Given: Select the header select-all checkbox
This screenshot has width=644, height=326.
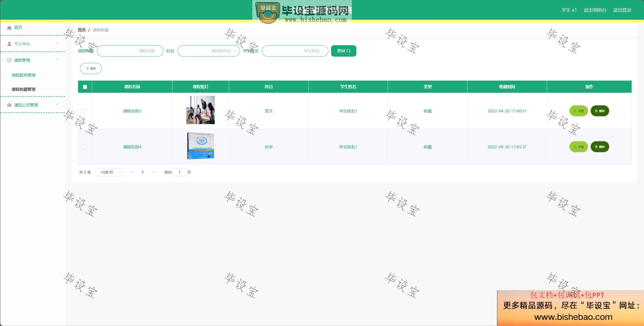Looking at the screenshot, I should click(85, 87).
